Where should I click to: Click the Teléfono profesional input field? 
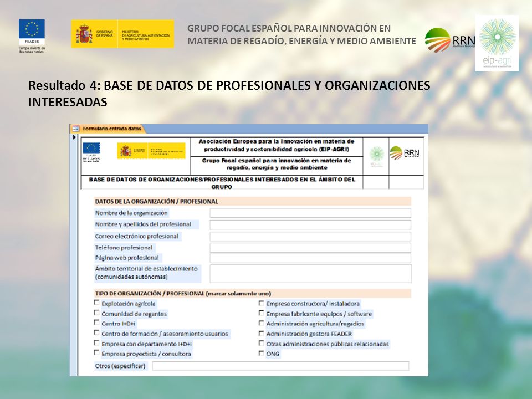(310, 248)
